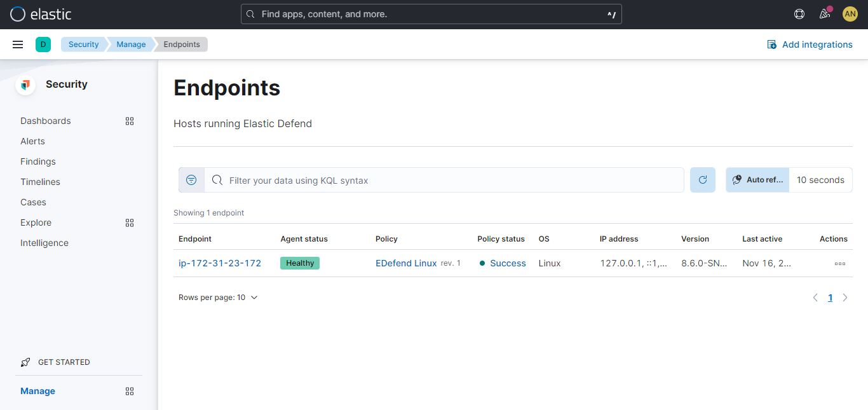The height and width of the screenshot is (410, 868).
Task: Open the EDefend Linux policy
Action: (x=406, y=263)
